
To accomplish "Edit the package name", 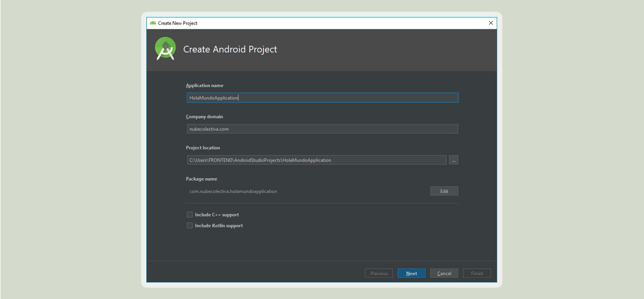I will [x=444, y=191].
